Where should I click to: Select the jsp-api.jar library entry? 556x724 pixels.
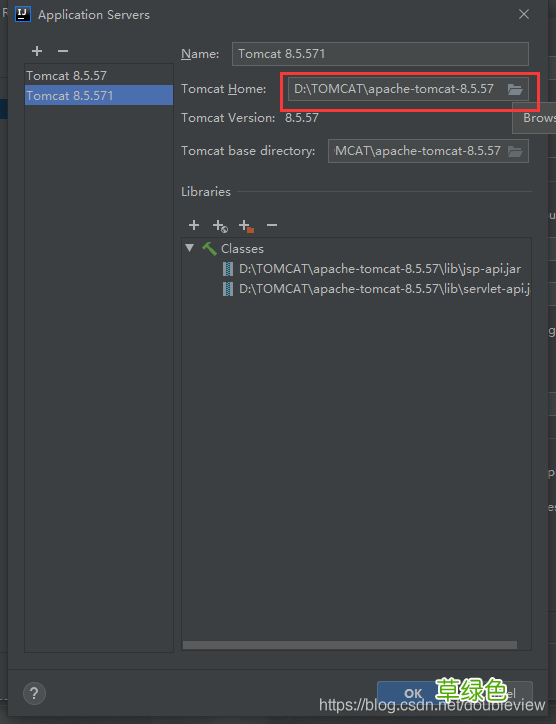pyautogui.click(x=380, y=269)
